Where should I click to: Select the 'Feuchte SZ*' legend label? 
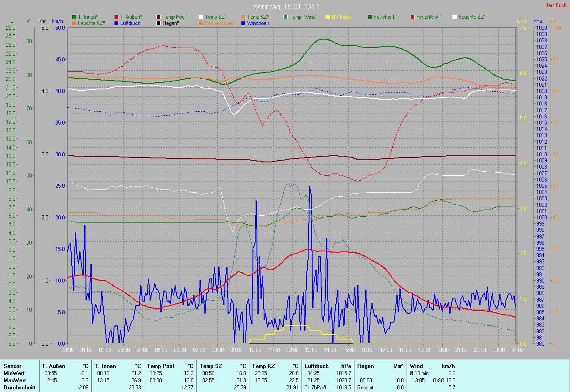pos(472,17)
